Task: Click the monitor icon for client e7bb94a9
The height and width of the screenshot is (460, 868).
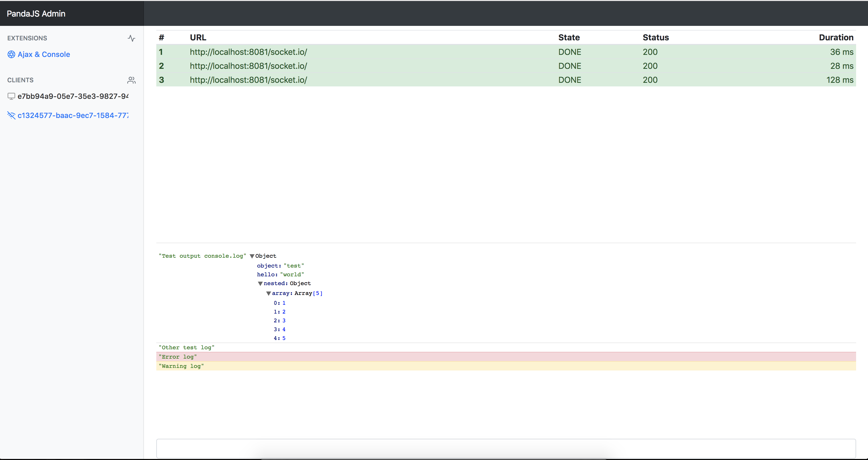Action: click(x=11, y=96)
